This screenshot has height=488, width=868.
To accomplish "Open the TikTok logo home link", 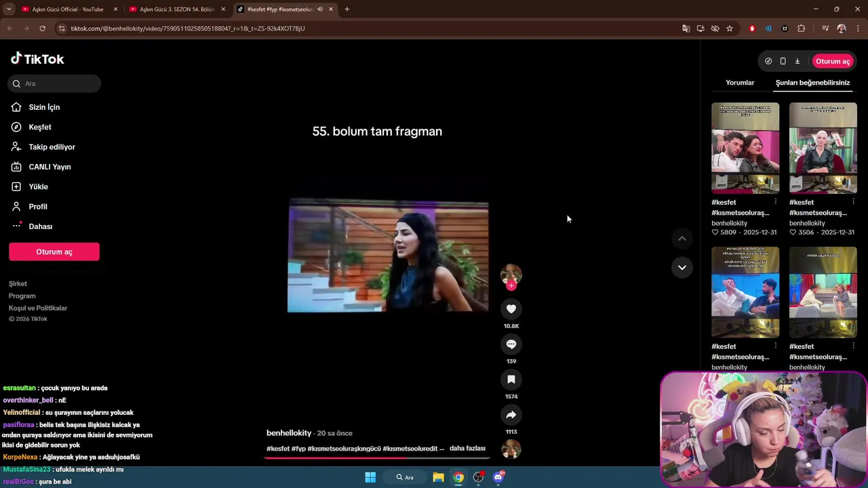I will tap(37, 59).
